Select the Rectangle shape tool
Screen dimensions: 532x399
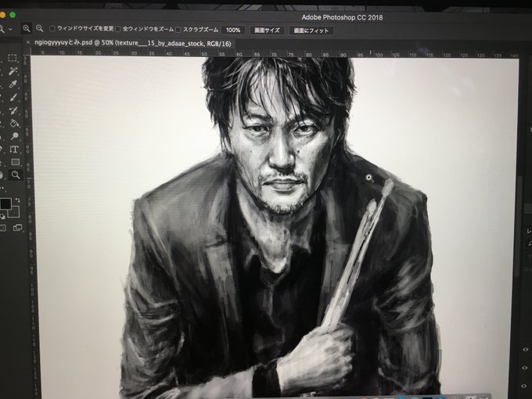(16, 162)
